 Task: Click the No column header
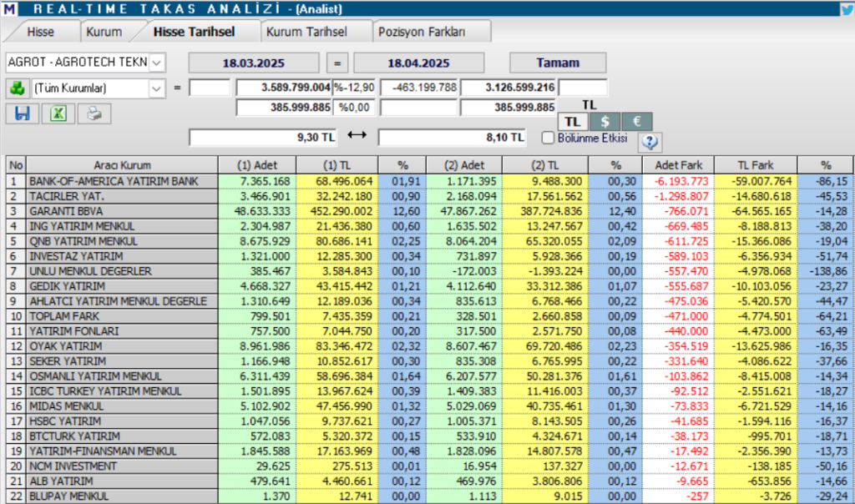point(16,165)
